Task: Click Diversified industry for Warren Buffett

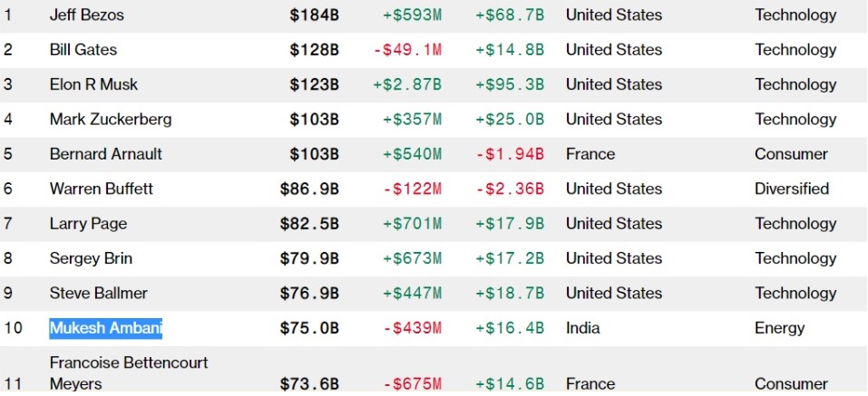Action: tap(792, 189)
